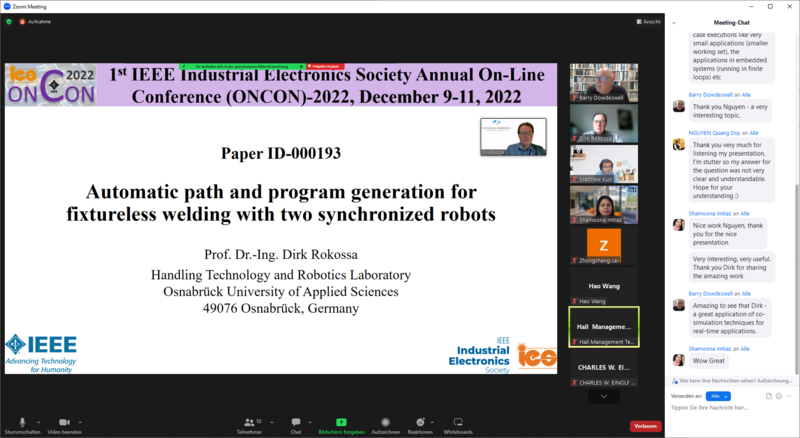Expand the arrow next to Teilnehmer
The width and height of the screenshot is (800, 438).
tap(271, 422)
